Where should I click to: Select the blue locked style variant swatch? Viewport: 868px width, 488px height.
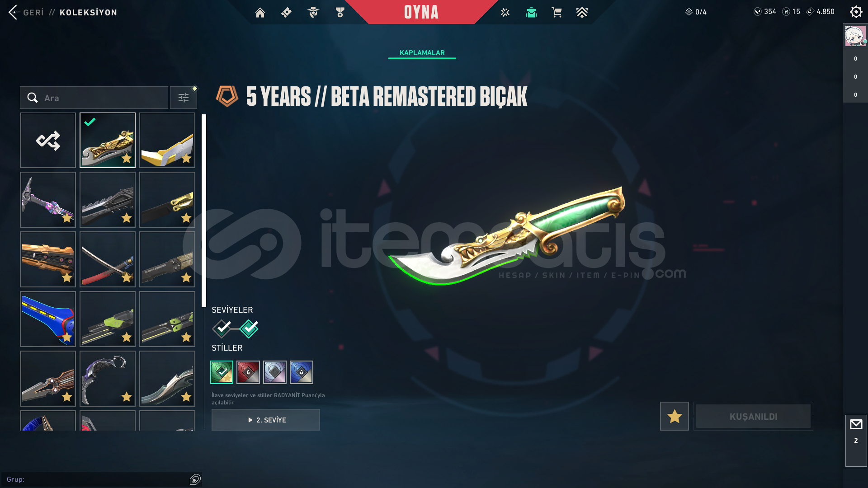pos(302,372)
